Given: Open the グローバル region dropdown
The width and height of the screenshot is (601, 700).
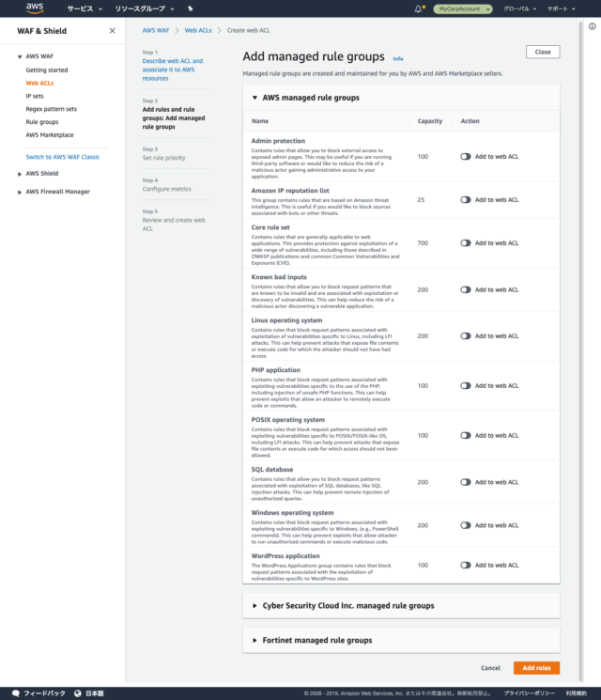Looking at the screenshot, I should tap(520, 8).
